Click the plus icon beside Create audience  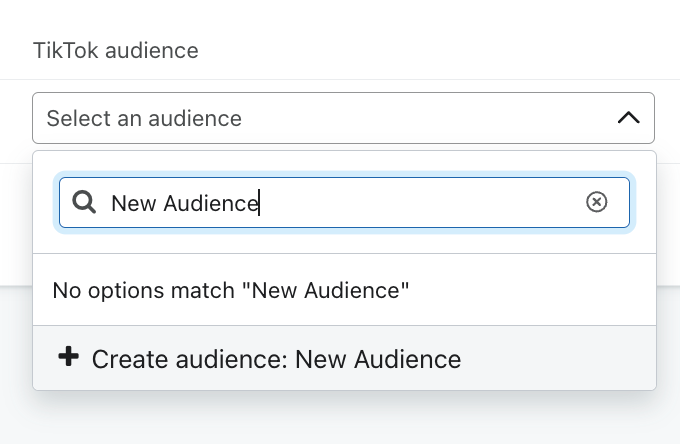click(68, 357)
